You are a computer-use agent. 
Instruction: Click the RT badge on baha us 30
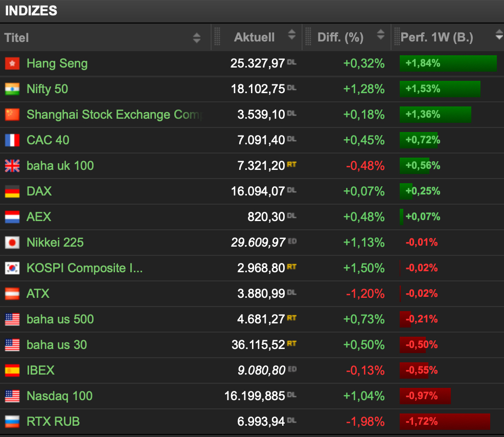point(291,343)
